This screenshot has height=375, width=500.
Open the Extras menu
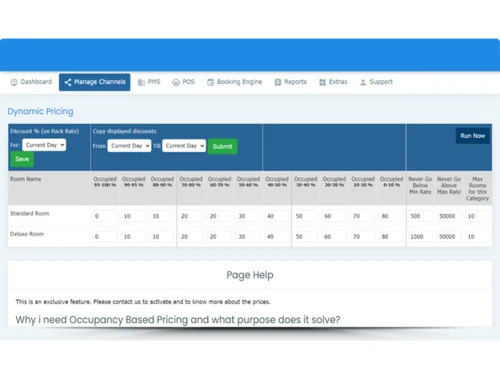point(333,82)
